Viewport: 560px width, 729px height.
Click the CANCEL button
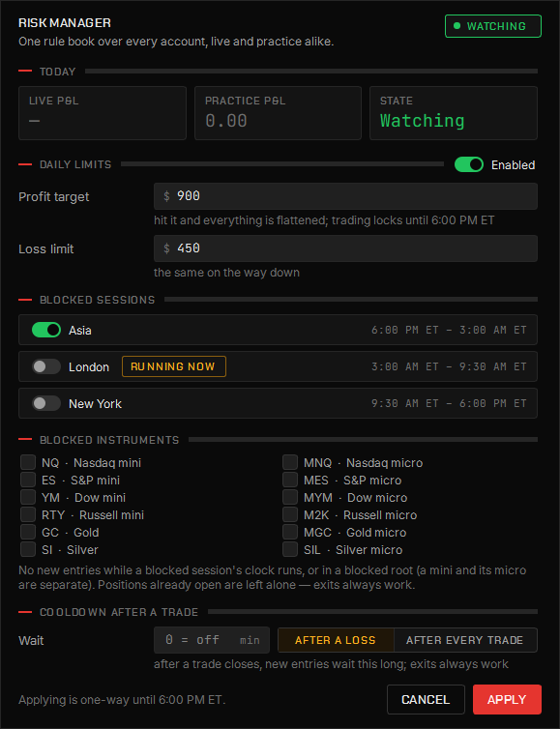point(426,699)
